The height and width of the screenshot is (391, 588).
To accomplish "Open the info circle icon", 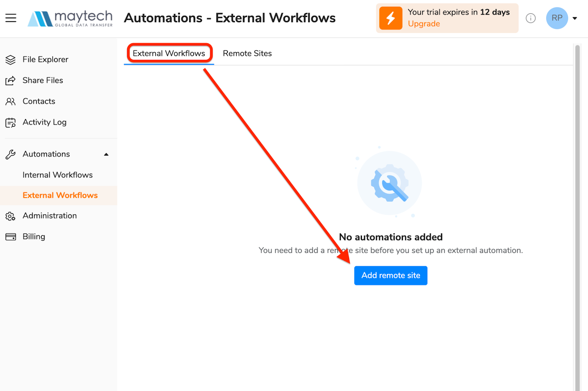I will point(531,18).
